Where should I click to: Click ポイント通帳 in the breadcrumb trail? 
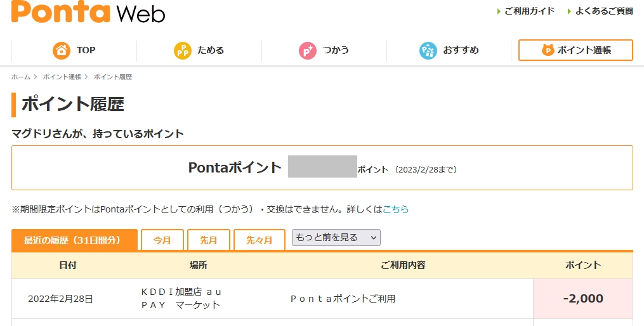click(62, 77)
